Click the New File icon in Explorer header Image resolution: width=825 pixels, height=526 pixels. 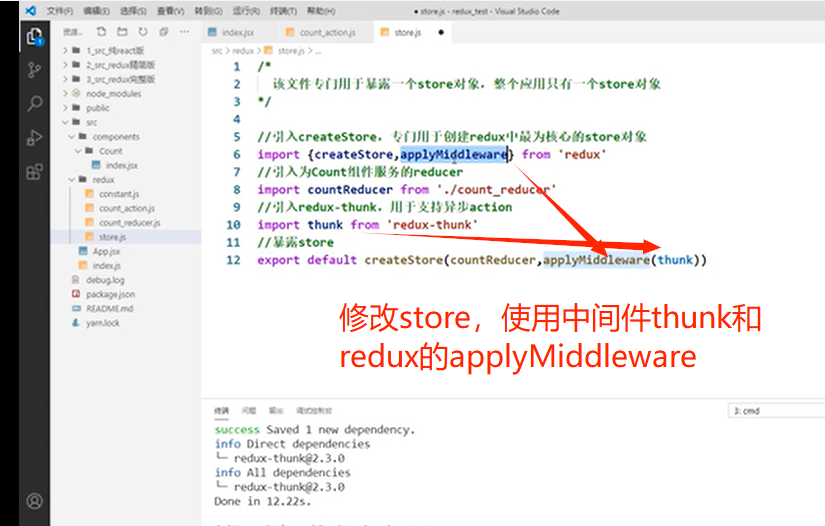[102, 32]
